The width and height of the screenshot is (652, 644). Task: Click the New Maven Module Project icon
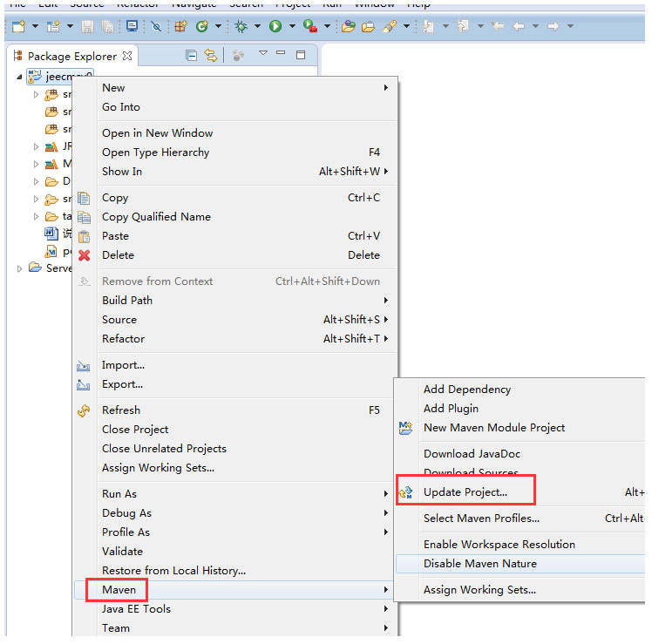405,428
